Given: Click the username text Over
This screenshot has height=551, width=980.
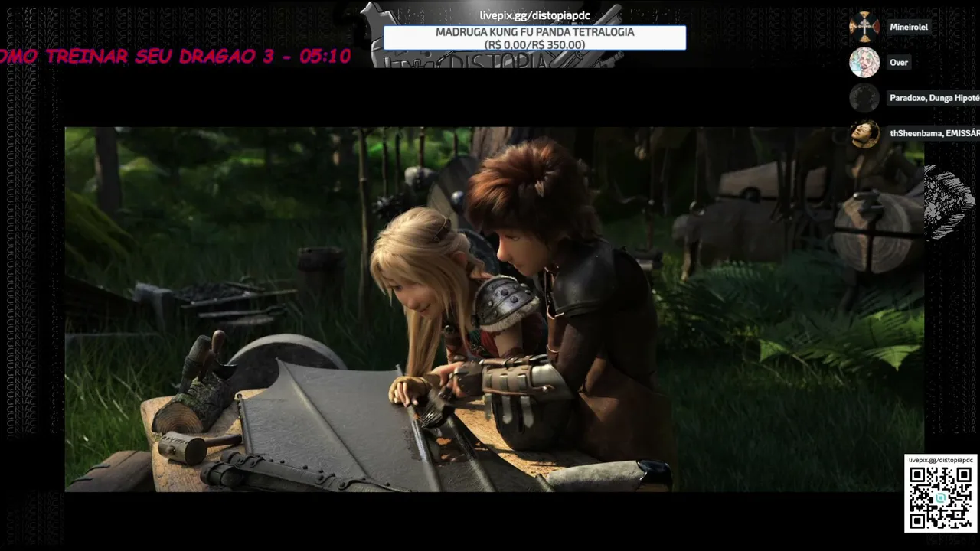Looking at the screenshot, I should click(x=899, y=63).
